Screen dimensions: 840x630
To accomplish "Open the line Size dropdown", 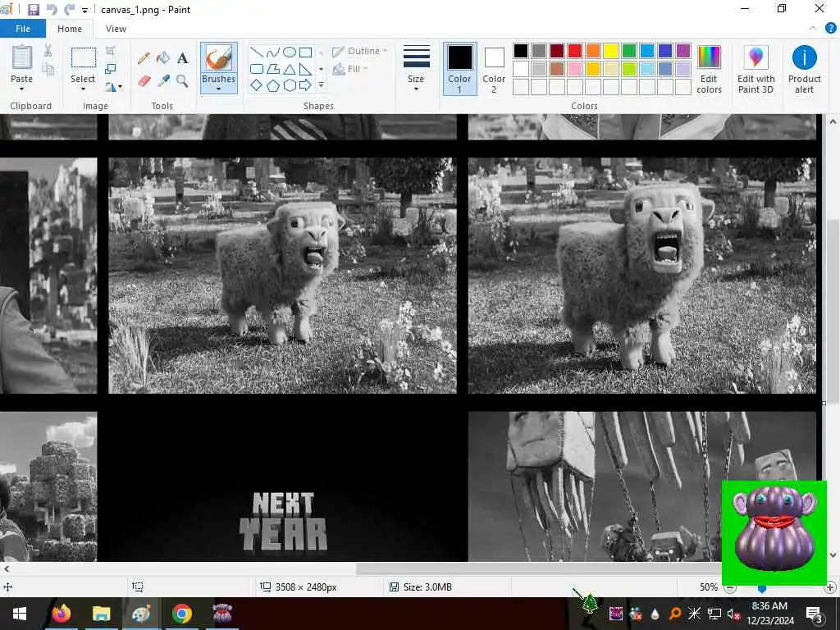I will (x=416, y=69).
